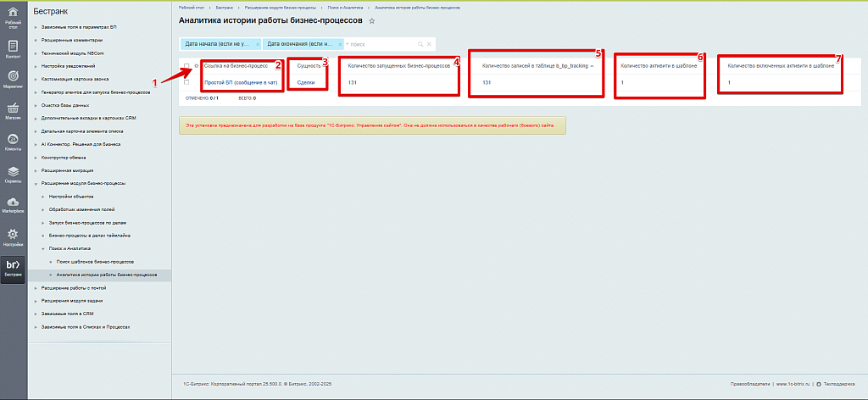Open the Клиенты sidebar section
Screen dimensions: 868x400
tap(14, 142)
